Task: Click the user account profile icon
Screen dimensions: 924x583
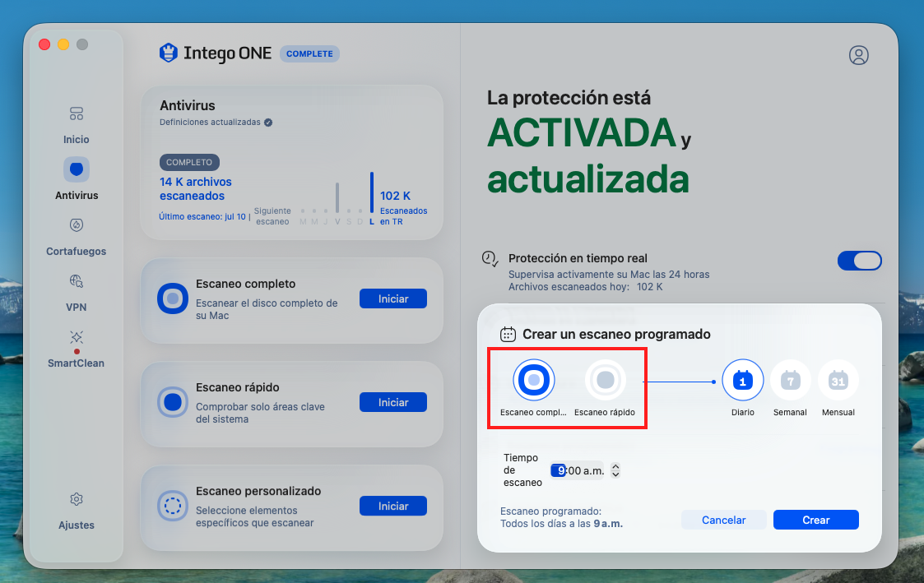Action: click(x=859, y=55)
